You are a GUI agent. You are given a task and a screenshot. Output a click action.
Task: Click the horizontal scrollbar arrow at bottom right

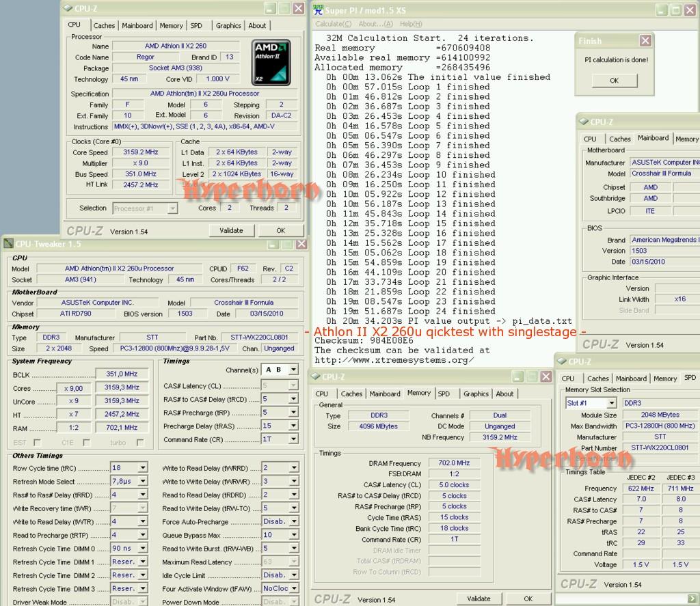(692, 598)
